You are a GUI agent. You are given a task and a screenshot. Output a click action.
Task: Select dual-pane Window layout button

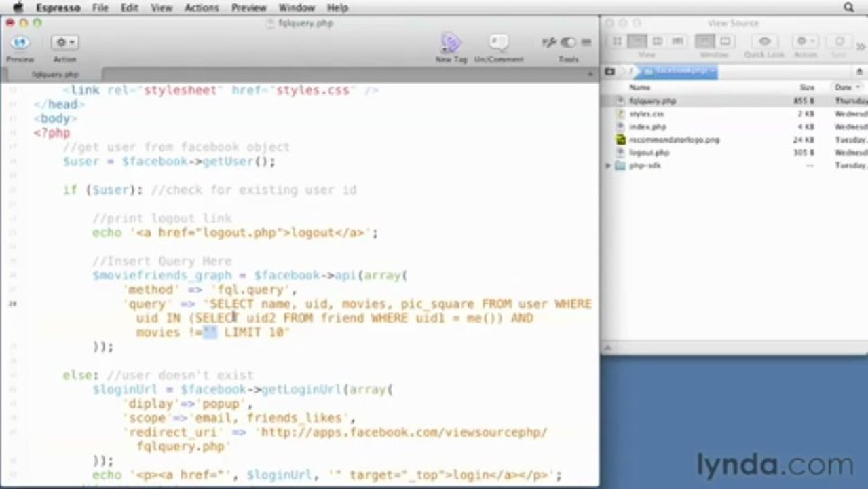[x=724, y=41]
